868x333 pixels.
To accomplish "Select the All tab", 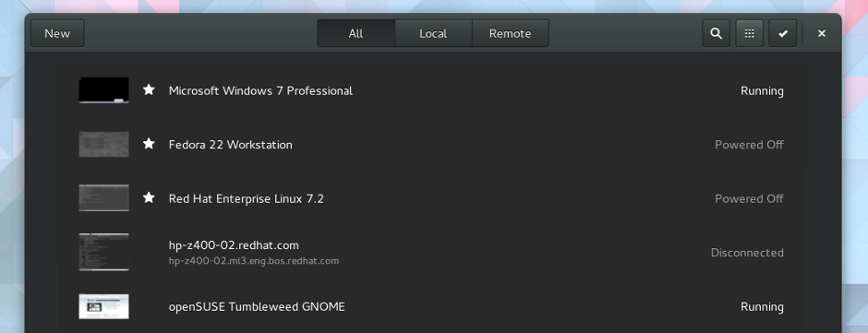I will [356, 33].
